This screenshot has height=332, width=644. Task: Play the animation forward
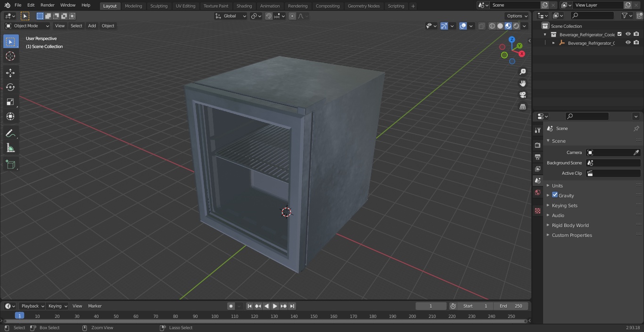coord(275,306)
